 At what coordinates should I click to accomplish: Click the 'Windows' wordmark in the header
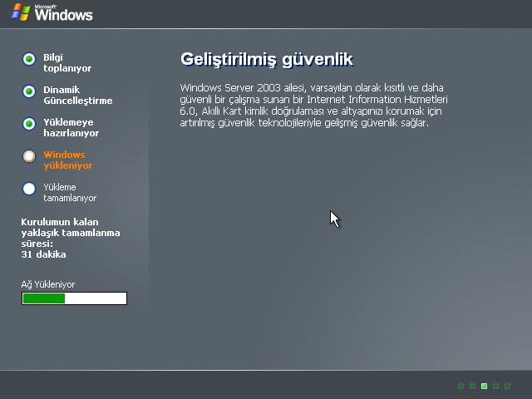point(63,15)
